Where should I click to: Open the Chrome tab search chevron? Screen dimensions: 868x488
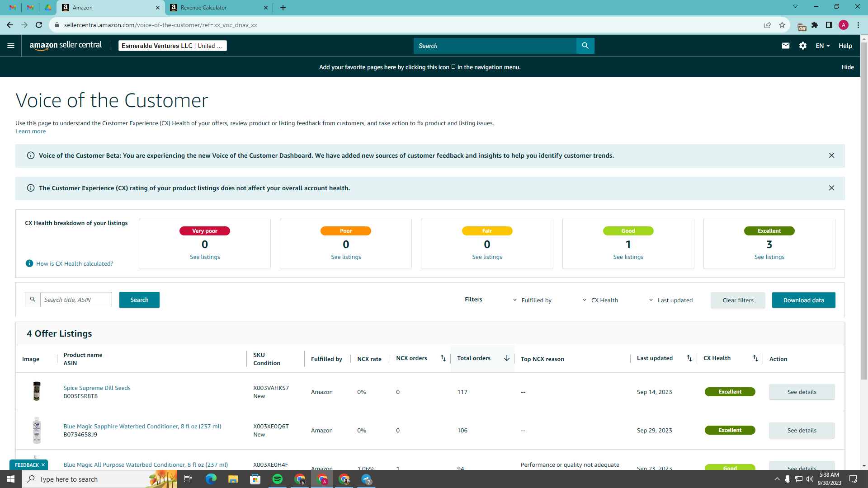[x=795, y=7]
